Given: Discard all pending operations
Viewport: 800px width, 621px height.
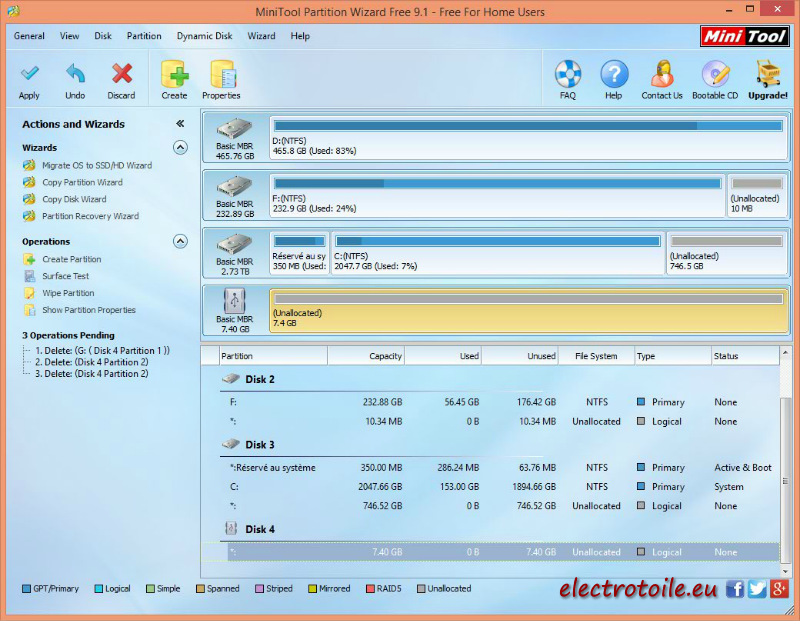Looking at the screenshot, I should (x=121, y=81).
